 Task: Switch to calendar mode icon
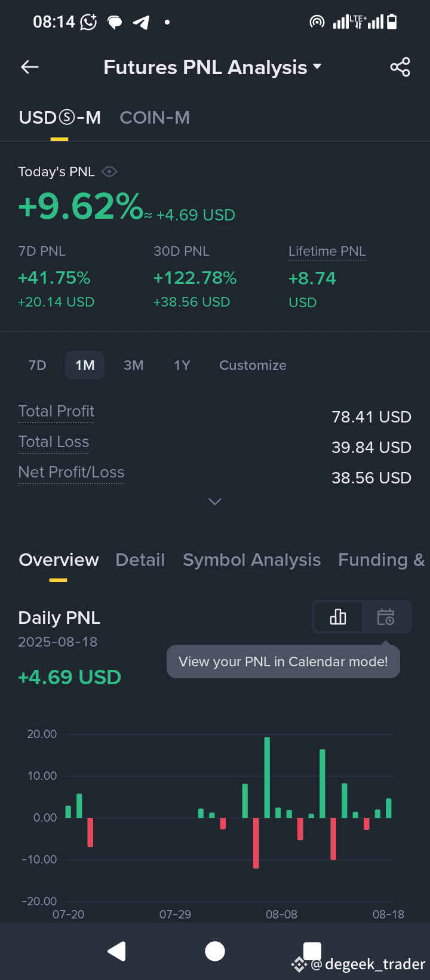click(x=386, y=617)
